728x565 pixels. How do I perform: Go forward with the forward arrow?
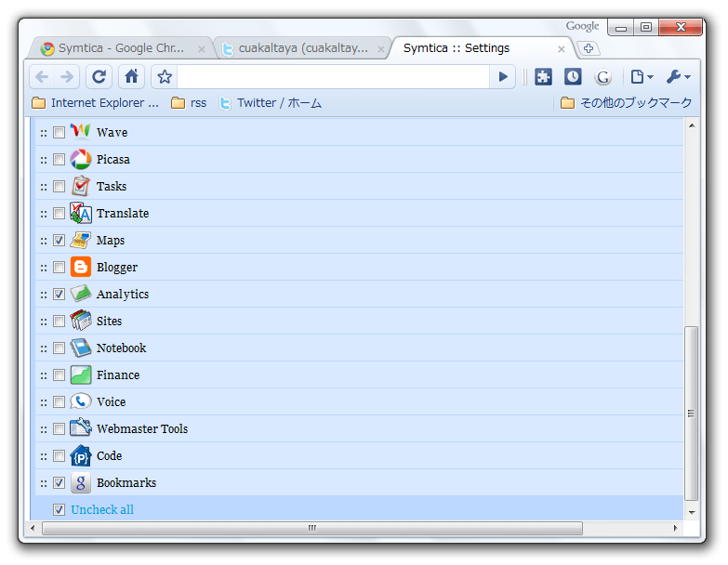click(x=66, y=76)
